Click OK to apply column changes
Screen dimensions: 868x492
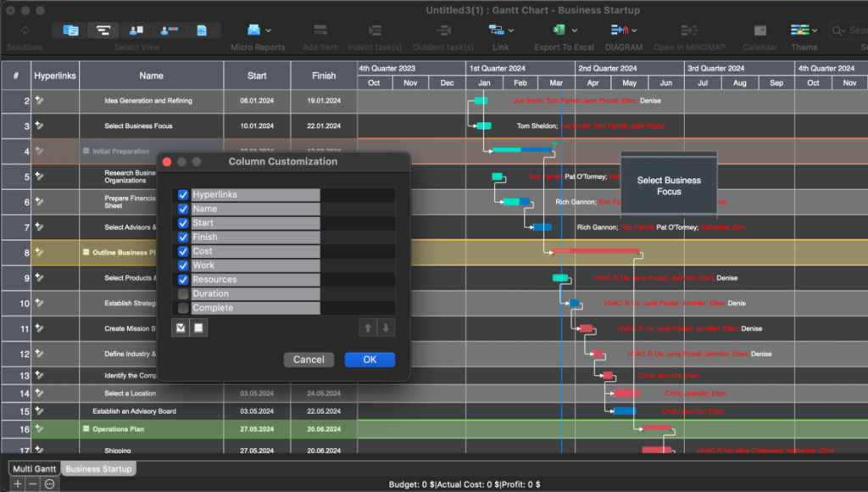pos(370,359)
